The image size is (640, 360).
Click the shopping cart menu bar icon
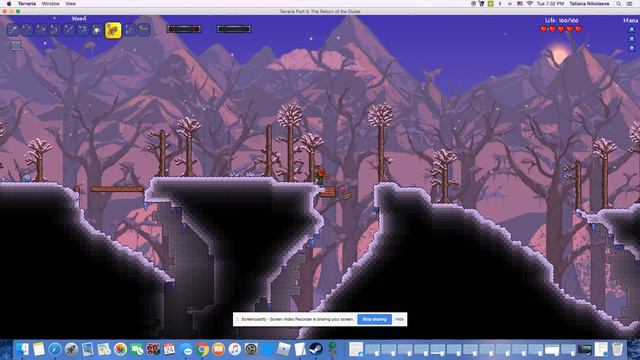tap(482, 4)
